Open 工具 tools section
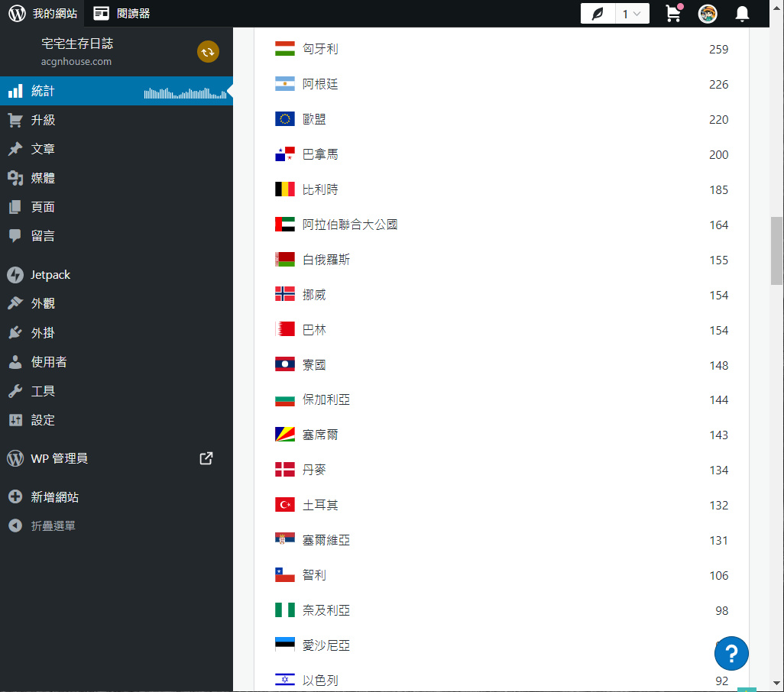The image size is (784, 692). (x=116, y=391)
